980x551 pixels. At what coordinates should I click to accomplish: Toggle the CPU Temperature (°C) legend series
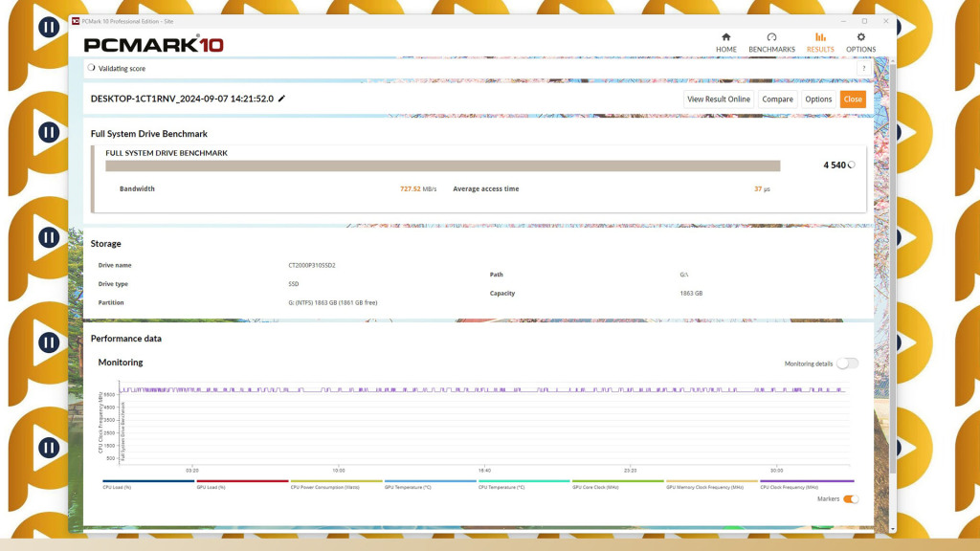coord(523,485)
